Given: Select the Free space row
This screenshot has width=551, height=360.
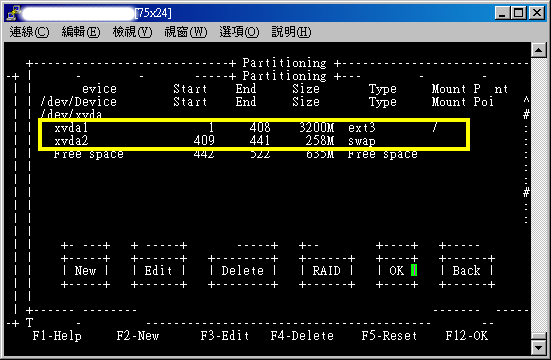Looking at the screenshot, I should 235,154.
